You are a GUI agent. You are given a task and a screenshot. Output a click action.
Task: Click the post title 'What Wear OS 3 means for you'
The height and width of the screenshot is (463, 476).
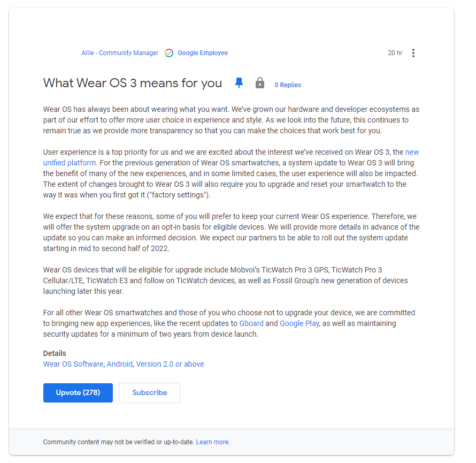coord(132,84)
